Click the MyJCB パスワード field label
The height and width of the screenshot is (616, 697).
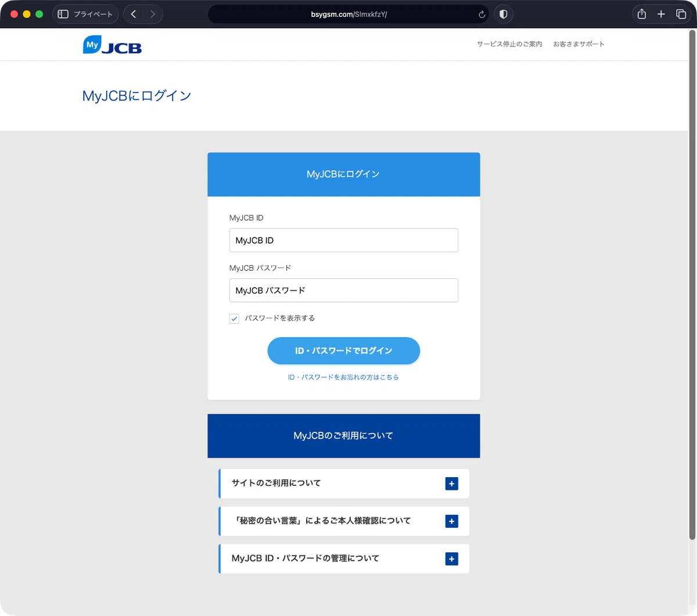click(260, 268)
